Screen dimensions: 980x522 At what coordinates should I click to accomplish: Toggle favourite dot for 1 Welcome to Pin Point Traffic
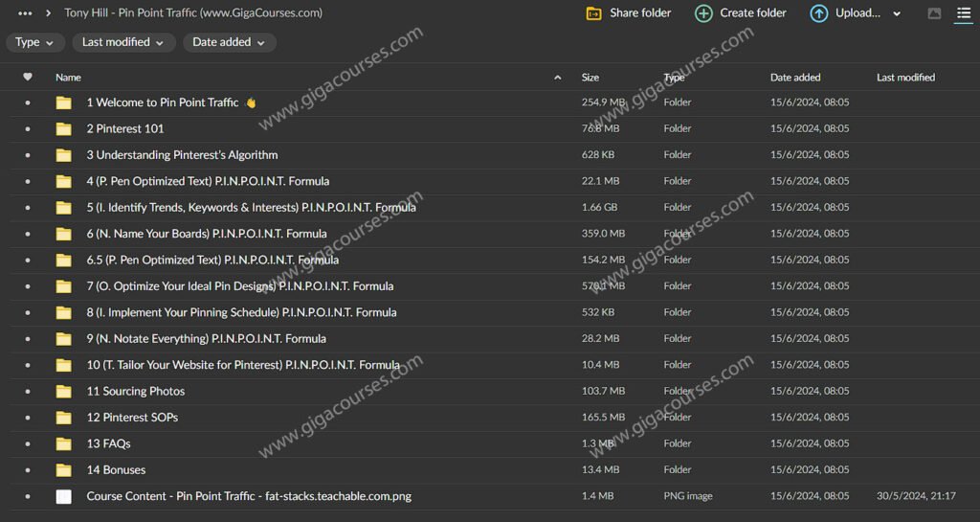click(x=28, y=102)
